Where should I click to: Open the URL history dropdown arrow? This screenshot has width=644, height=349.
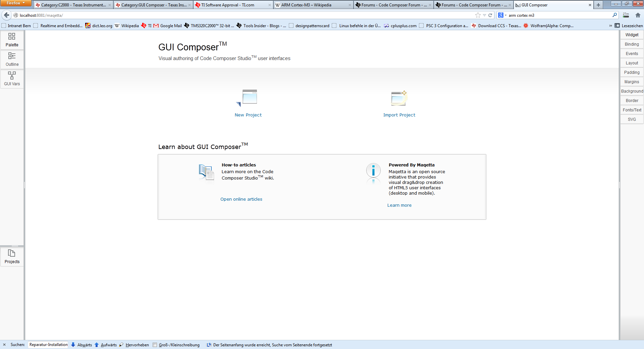[484, 15]
